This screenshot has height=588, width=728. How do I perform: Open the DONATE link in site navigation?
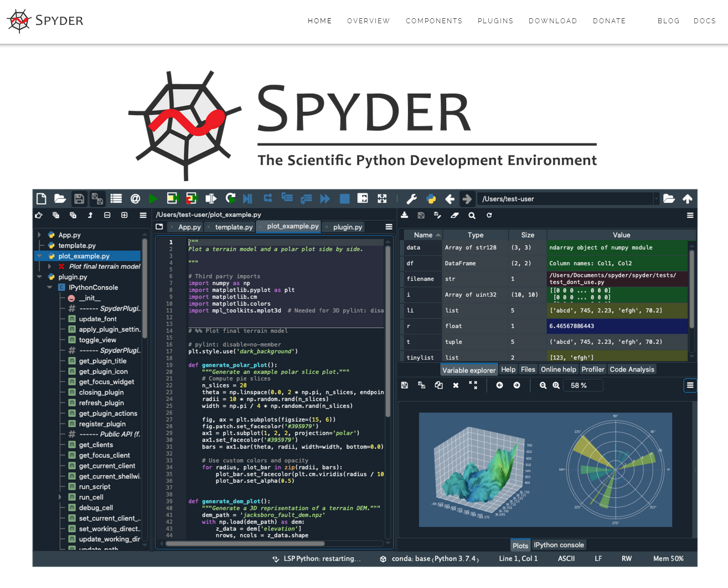click(x=609, y=21)
